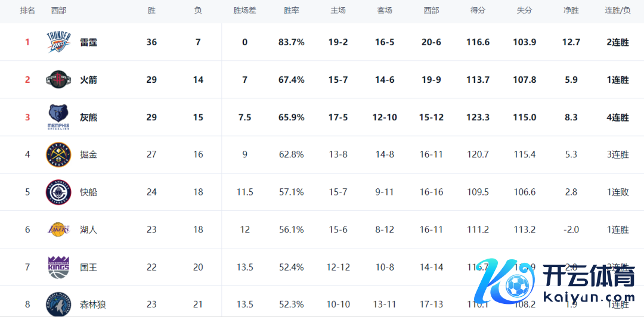Sort by 胜率 column header

291,11
